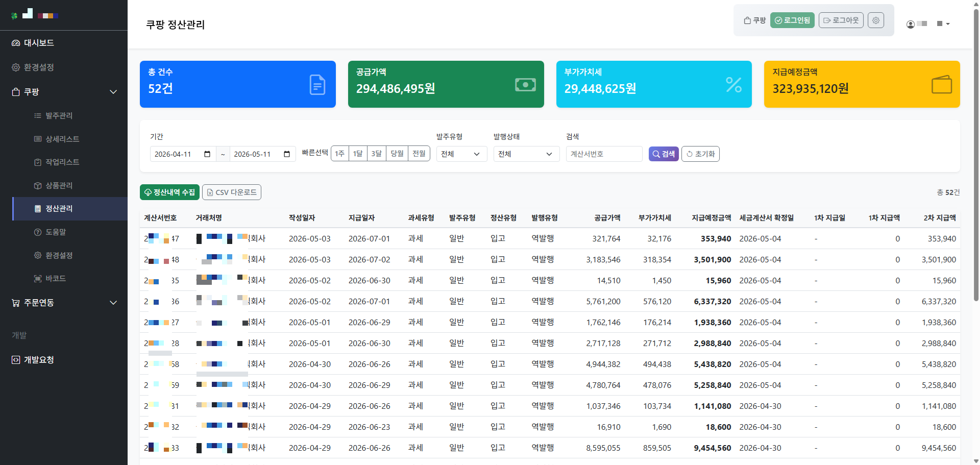Click the 로그아웃 button
The image size is (980, 465).
click(841, 20)
